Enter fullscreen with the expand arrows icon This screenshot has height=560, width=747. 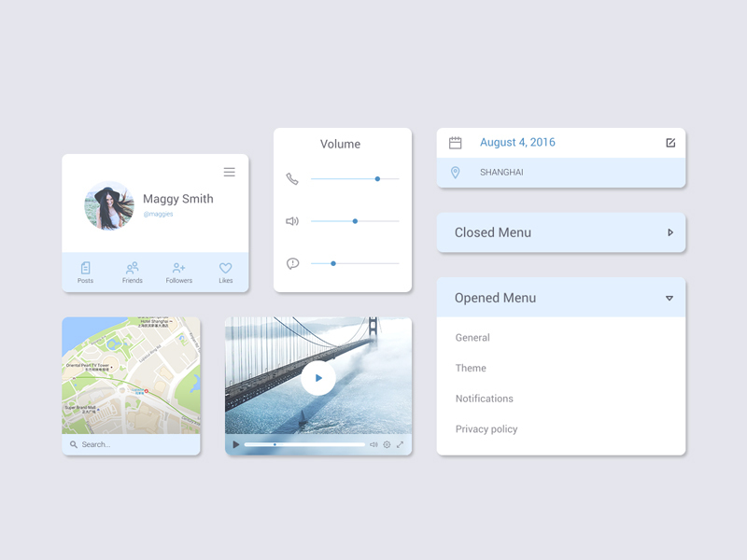point(399,444)
